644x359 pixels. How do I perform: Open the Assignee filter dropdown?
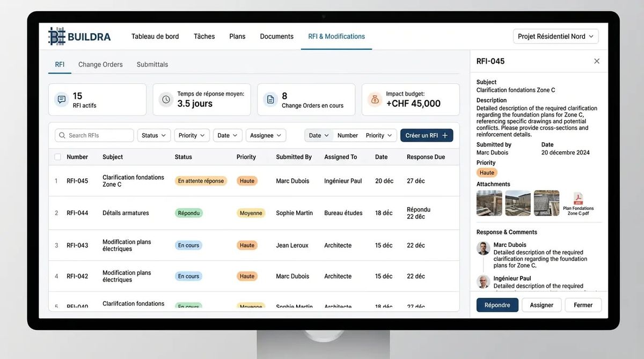point(266,135)
